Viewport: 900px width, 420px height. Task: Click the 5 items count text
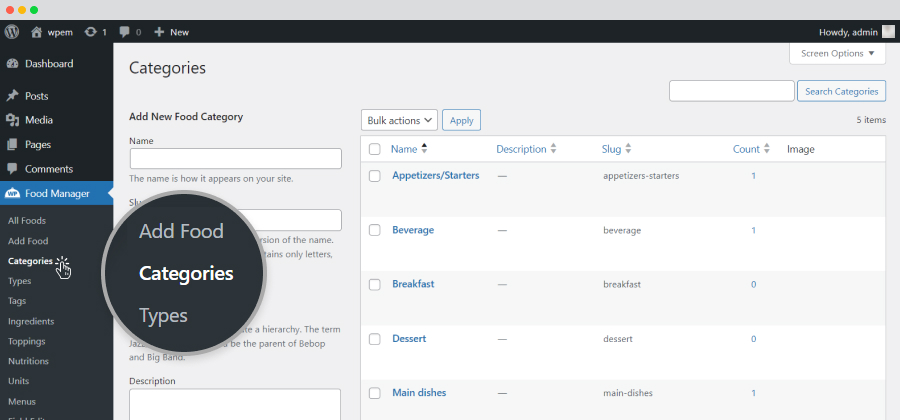point(871,120)
